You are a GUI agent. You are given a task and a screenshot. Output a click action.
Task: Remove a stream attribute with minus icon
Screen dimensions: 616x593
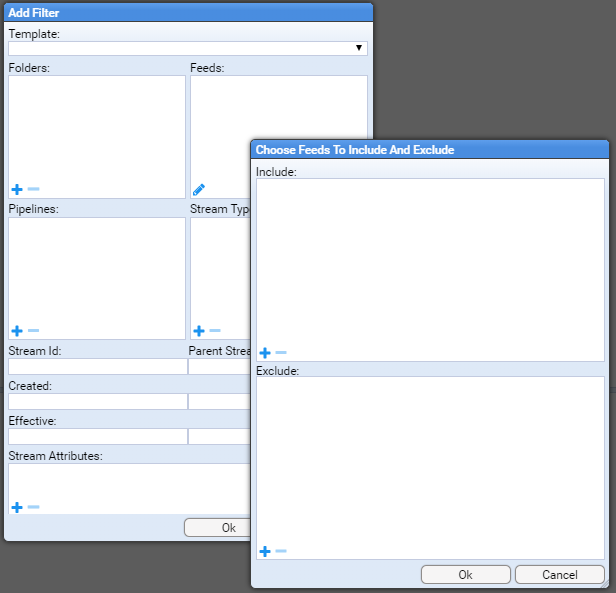pos(33,507)
